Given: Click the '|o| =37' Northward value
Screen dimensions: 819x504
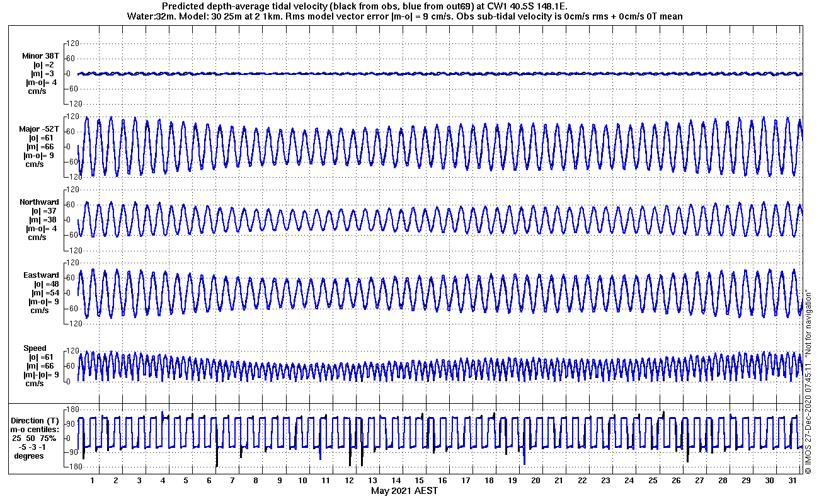Looking at the screenshot, I should (x=42, y=210).
